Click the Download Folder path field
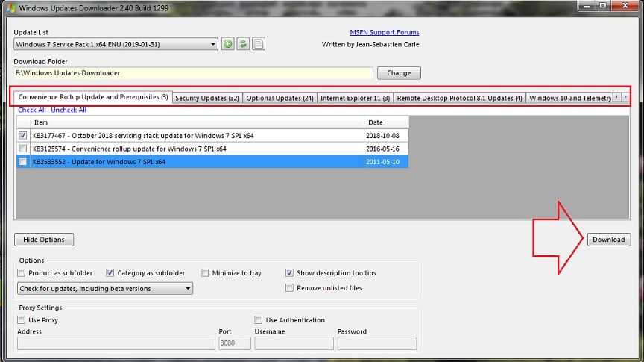The width and height of the screenshot is (644, 362). tap(192, 73)
